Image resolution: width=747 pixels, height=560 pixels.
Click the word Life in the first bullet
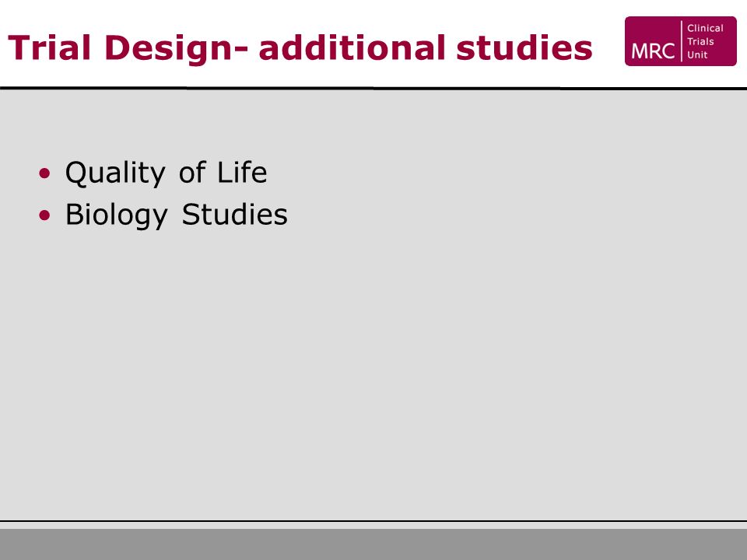pyautogui.click(x=242, y=171)
